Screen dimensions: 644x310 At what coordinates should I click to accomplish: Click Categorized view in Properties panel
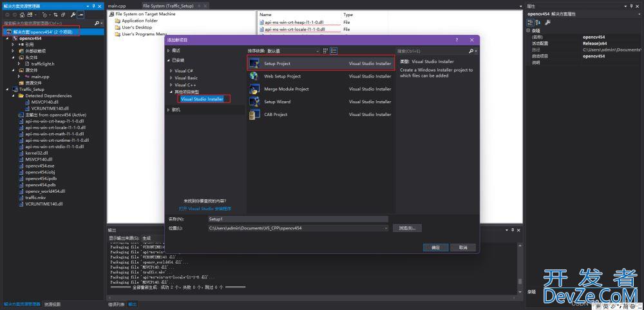pos(530,23)
